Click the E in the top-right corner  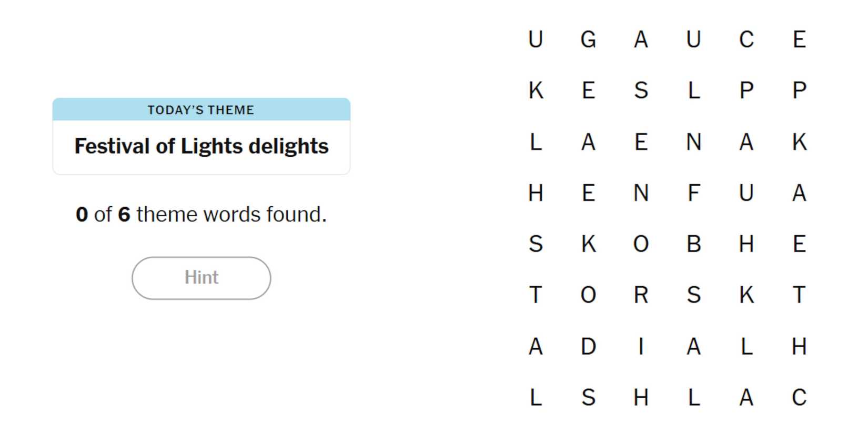pyautogui.click(x=799, y=39)
